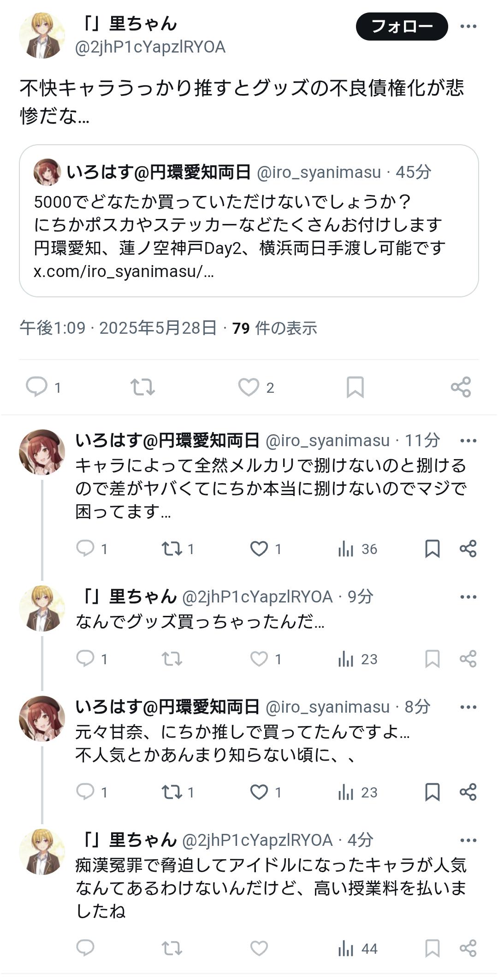Like the main post with 2 likes
This screenshot has width=498, height=980.
coord(249,387)
